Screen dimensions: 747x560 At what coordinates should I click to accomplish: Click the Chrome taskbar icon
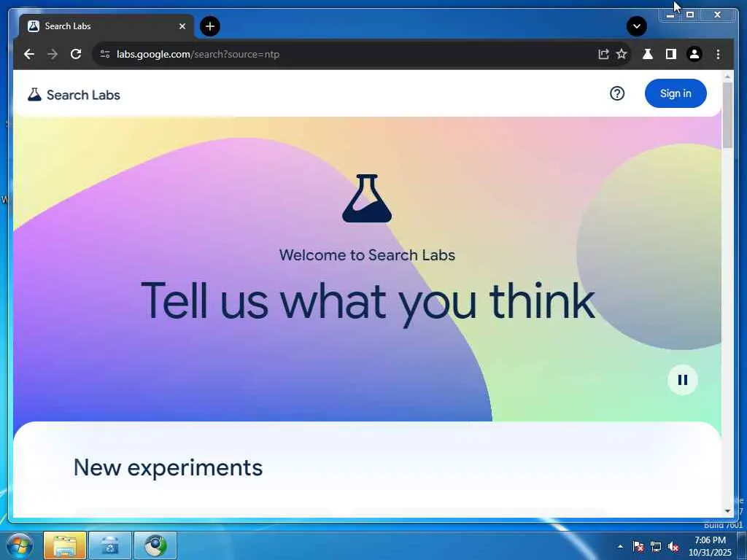click(155, 545)
